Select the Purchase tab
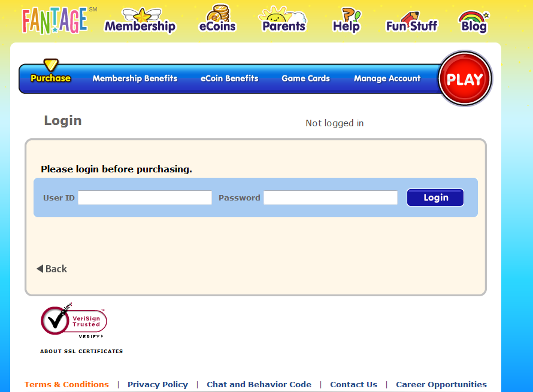Viewport: 533px width, 392px height. click(x=51, y=78)
